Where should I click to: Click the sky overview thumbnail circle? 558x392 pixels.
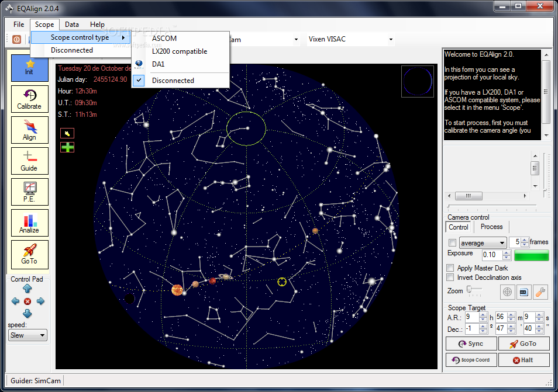tap(418, 81)
